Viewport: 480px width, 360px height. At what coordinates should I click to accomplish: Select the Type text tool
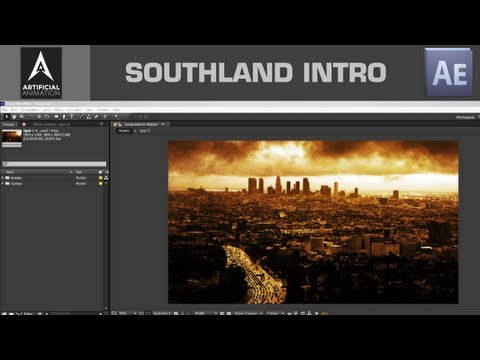pos(72,117)
